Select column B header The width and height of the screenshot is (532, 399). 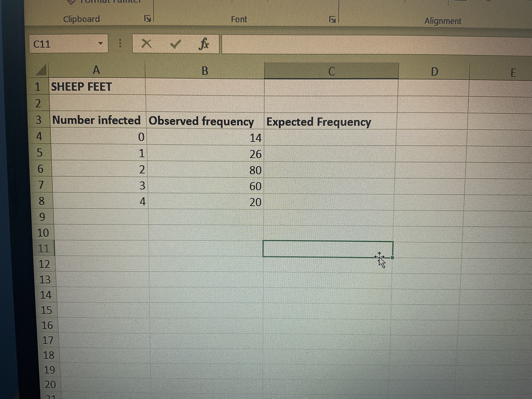[204, 71]
